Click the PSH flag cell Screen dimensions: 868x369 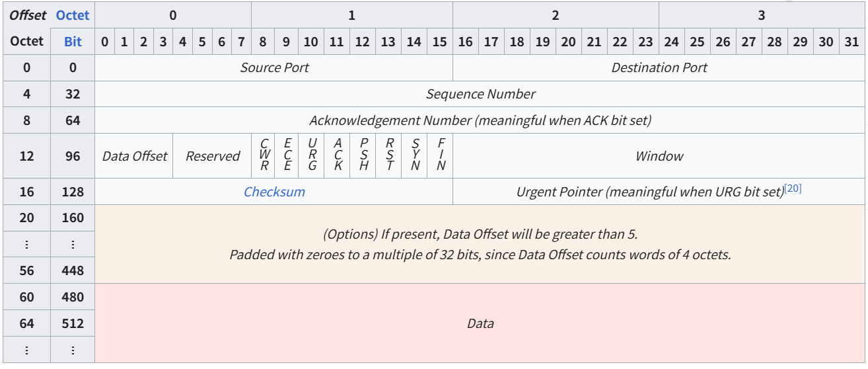[363, 155]
